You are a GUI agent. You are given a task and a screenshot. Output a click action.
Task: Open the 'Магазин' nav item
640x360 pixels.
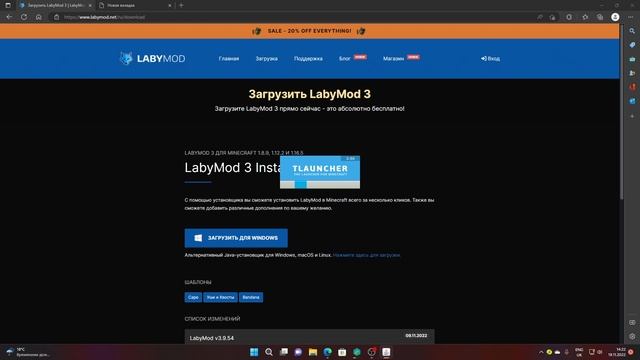pyautogui.click(x=393, y=59)
